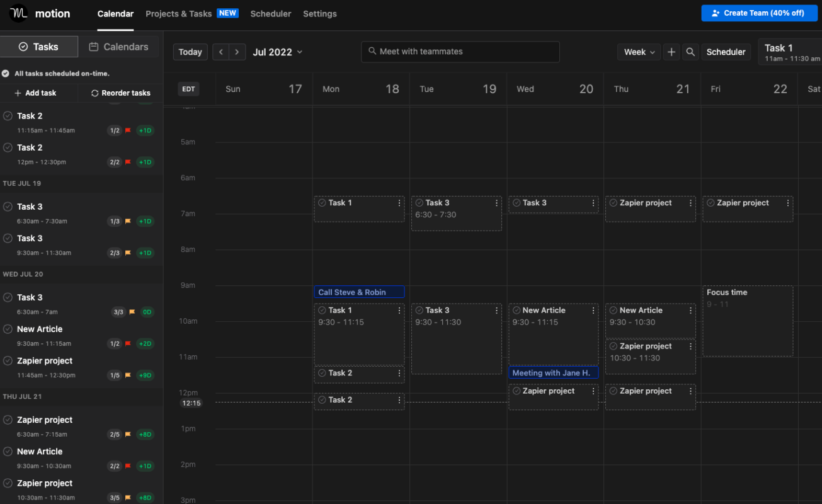Jump to Today in calendar
822x504 pixels.
pyautogui.click(x=190, y=52)
